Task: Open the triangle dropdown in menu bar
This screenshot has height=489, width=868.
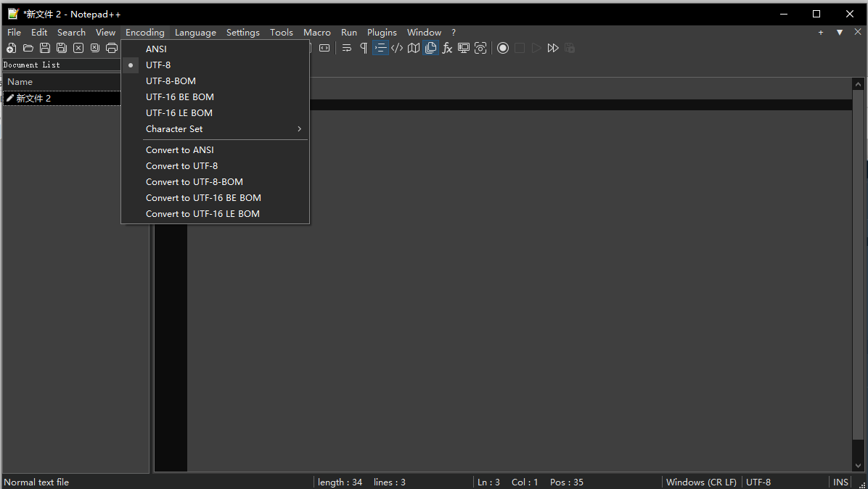Action: [x=840, y=32]
